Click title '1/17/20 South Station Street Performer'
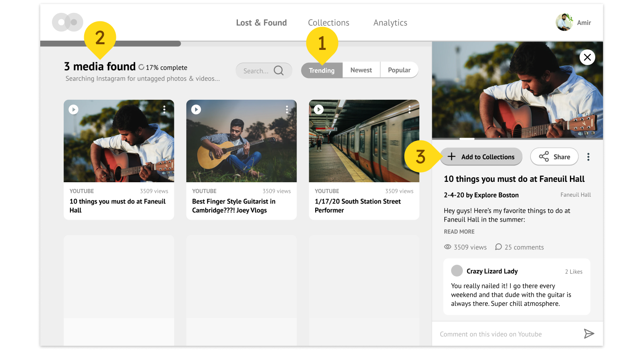Image resolution: width=644 pixels, height=350 pixels. coord(358,206)
